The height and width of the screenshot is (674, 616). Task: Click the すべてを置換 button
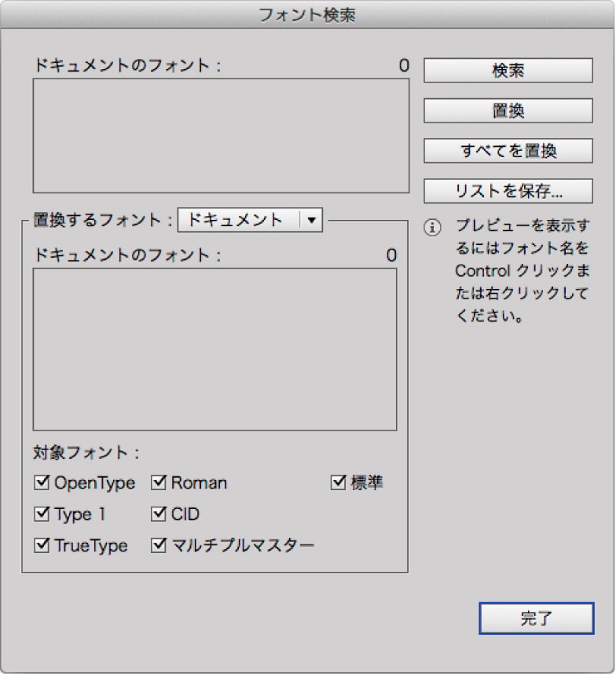coord(508,151)
